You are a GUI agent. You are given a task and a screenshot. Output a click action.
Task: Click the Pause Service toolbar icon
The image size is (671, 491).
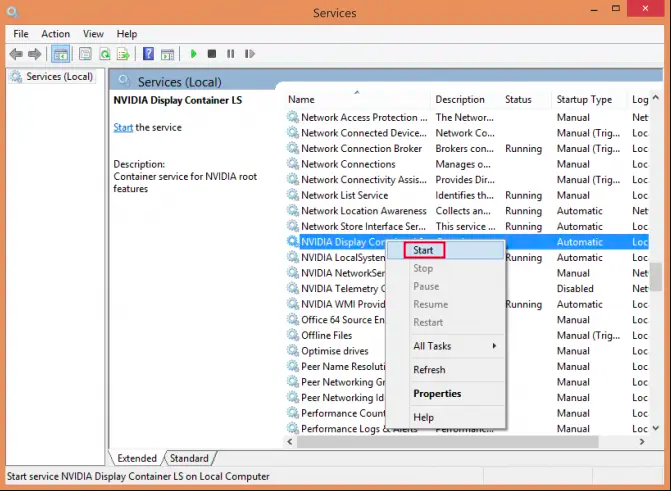tap(231, 54)
